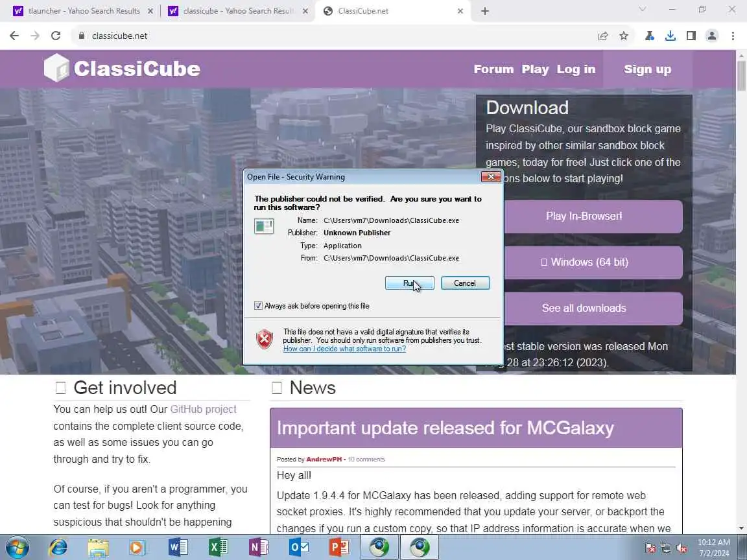747x560 pixels.
Task: Open the GitHub project link
Action: click(203, 410)
